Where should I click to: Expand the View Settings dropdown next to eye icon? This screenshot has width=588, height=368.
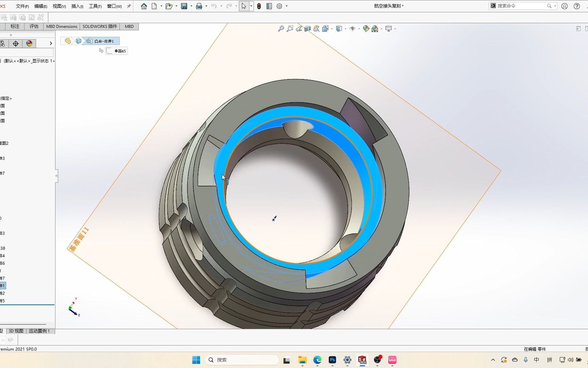(x=359, y=29)
